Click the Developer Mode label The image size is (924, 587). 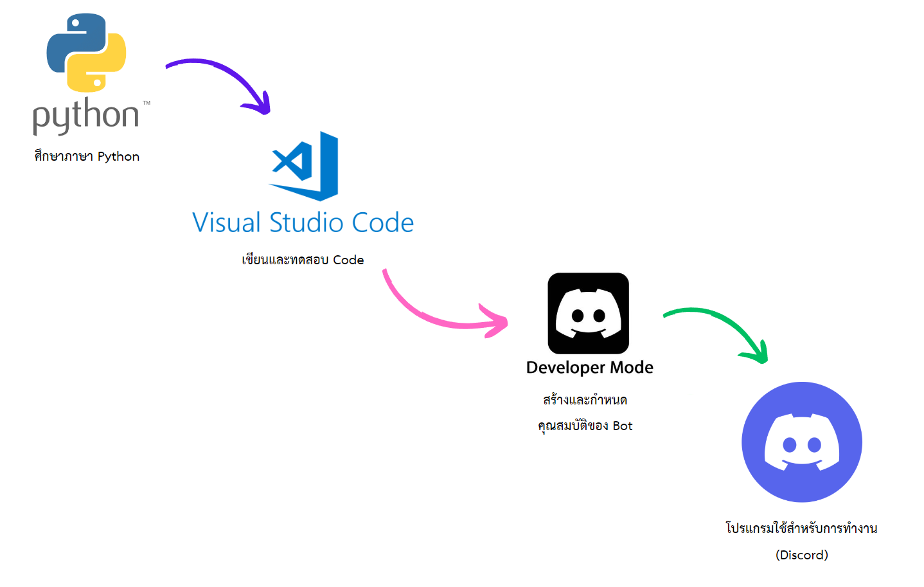pyautogui.click(x=589, y=367)
